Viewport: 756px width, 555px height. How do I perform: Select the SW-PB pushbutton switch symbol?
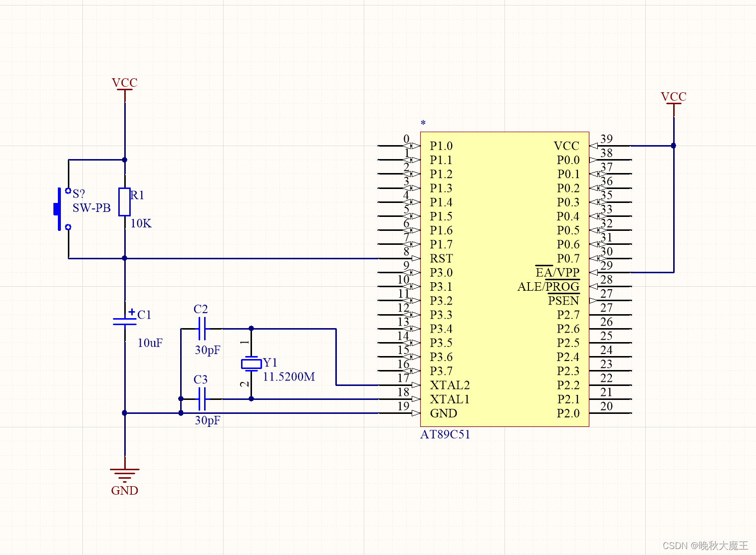point(62,209)
